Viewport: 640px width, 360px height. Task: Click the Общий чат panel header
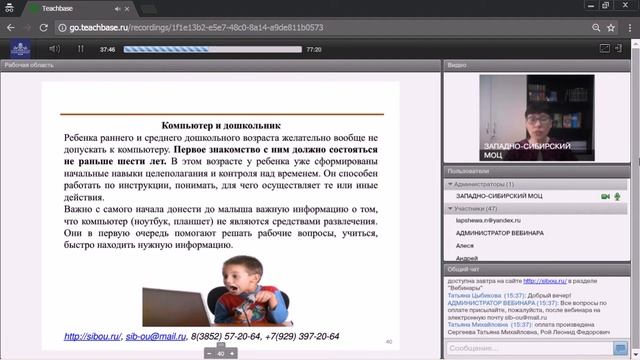coord(537,269)
